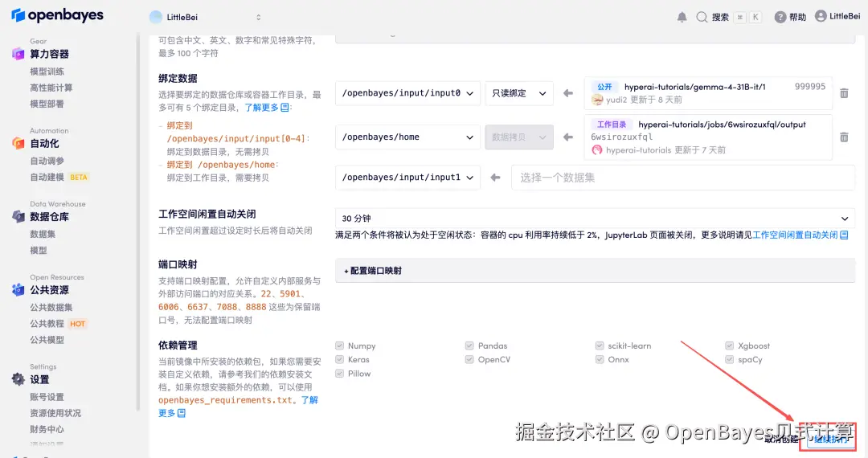
Task: Go to 模型 under 数据仓库
Action: pos(39,250)
